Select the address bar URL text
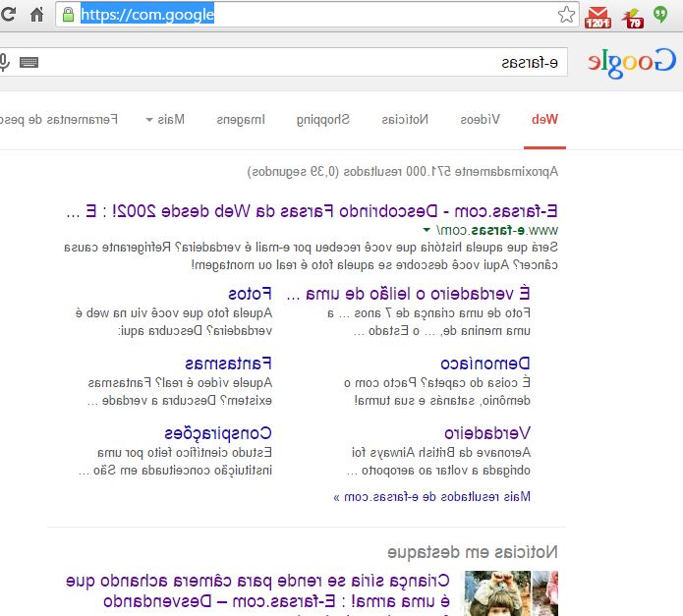The height and width of the screenshot is (616, 683). coord(147,15)
